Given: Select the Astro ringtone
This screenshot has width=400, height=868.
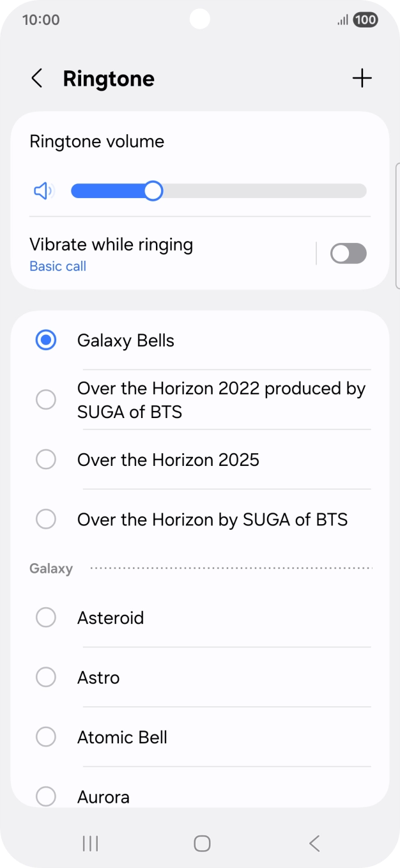Looking at the screenshot, I should coord(45,677).
